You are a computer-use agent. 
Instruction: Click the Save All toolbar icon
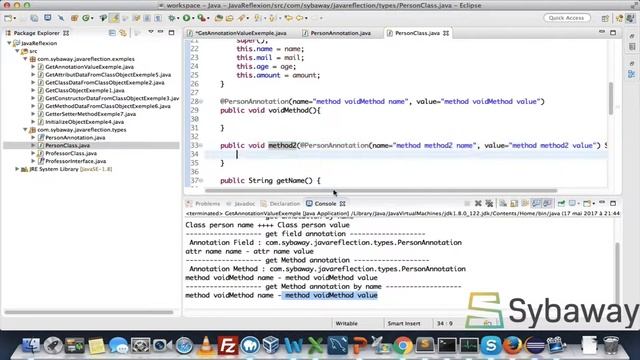pyautogui.click(x=35, y=18)
